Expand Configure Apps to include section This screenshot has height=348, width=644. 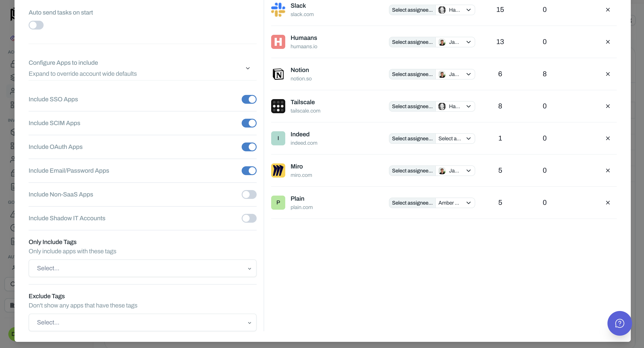pos(248,68)
